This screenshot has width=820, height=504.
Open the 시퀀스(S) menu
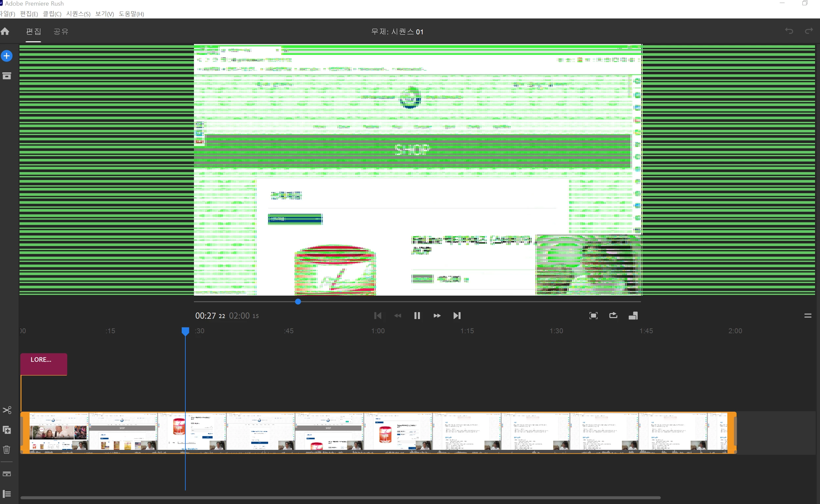[x=78, y=14]
